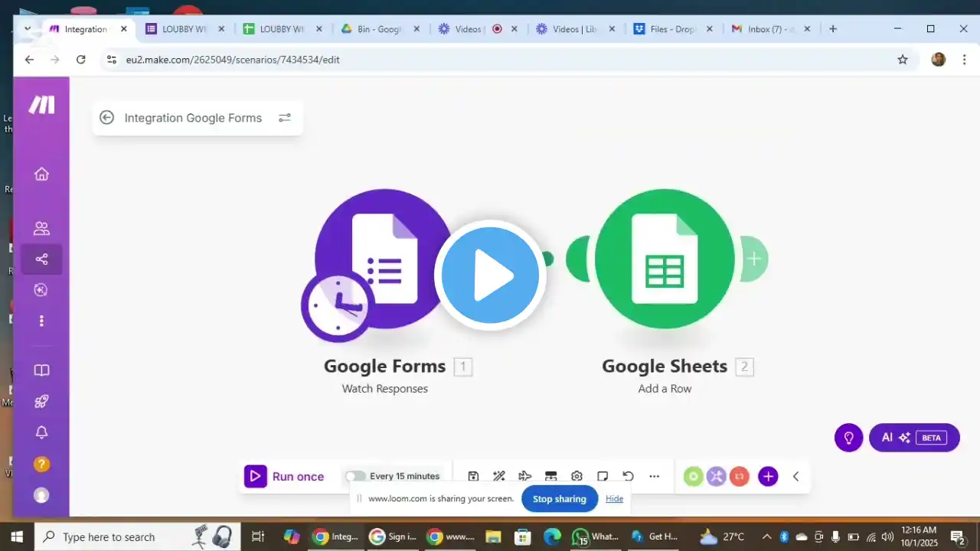The width and height of the screenshot is (980, 551).
Task: Open Microsoft Edge from the taskbar
Action: click(x=552, y=536)
